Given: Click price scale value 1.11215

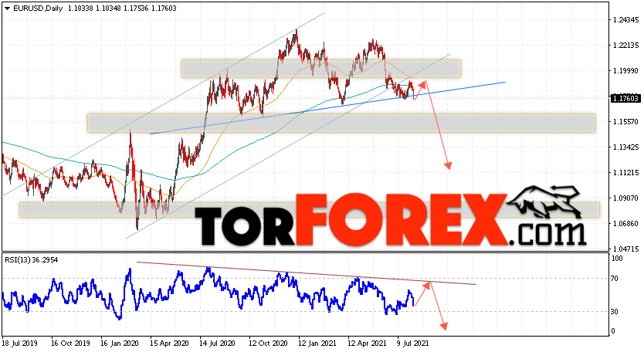Looking at the screenshot, I should click(625, 172).
